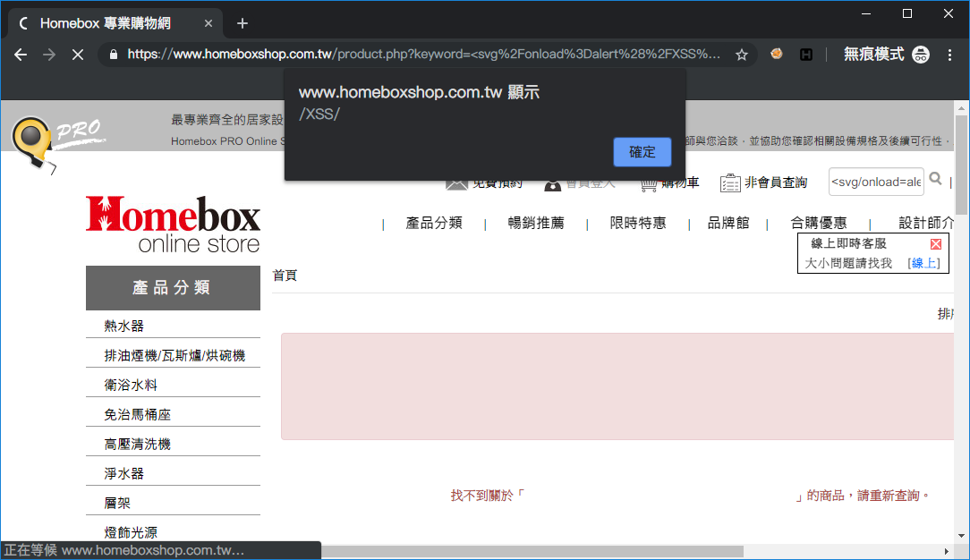Click the vertical scrollbar up arrow

(x=961, y=108)
